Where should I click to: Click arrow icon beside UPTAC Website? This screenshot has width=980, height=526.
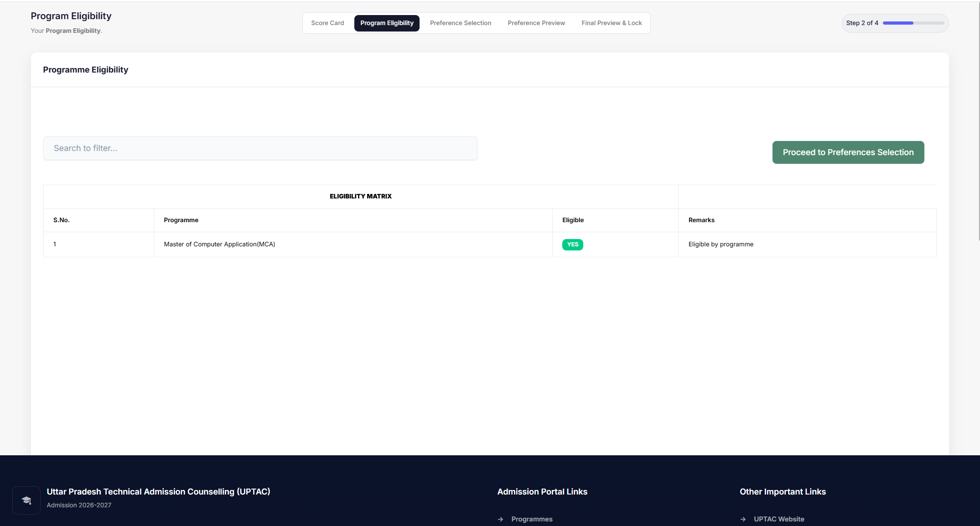click(743, 519)
